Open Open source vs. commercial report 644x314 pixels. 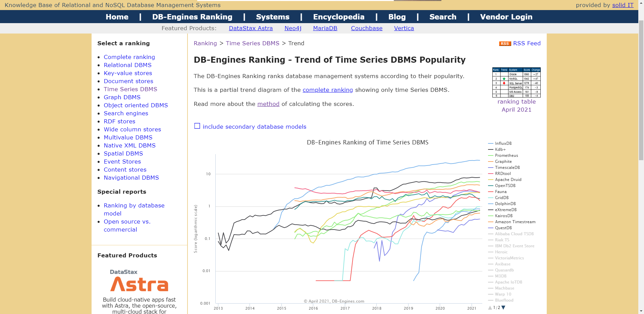pos(127,226)
